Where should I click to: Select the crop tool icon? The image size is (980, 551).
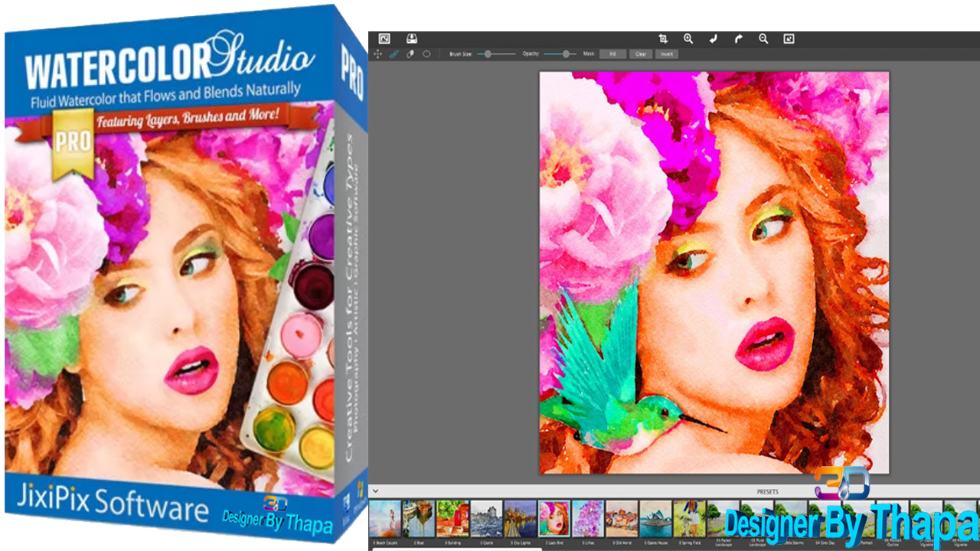(664, 38)
